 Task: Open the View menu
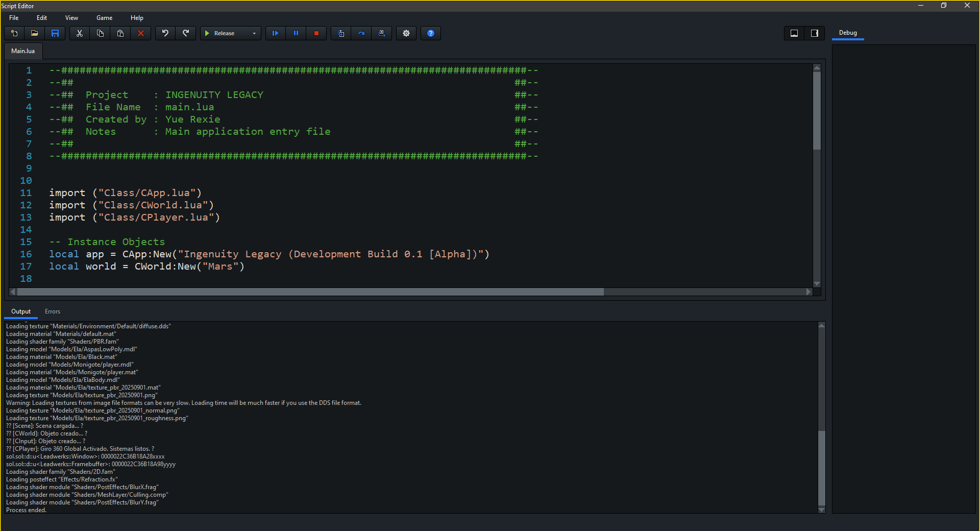(71, 18)
